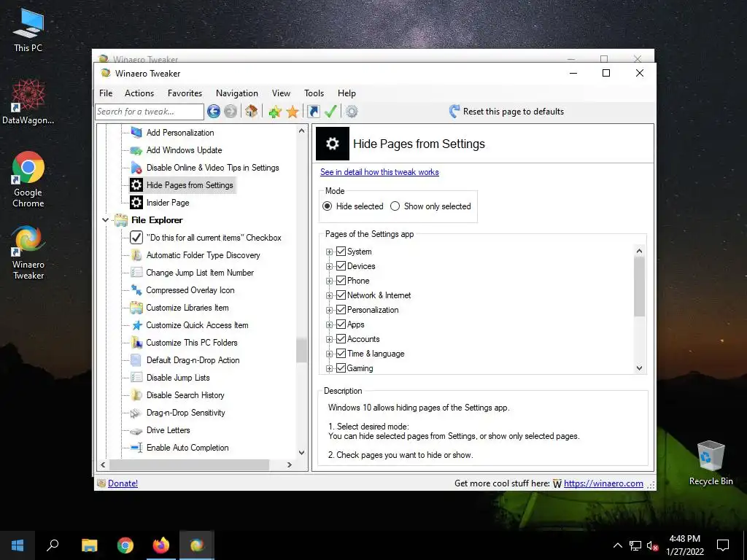Viewport: 747px width, 560px height.
Task: Expand the Devices node
Action: click(x=329, y=267)
